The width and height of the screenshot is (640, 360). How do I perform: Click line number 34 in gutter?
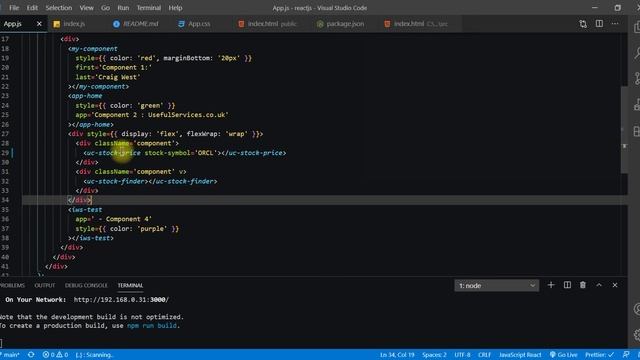point(5,200)
